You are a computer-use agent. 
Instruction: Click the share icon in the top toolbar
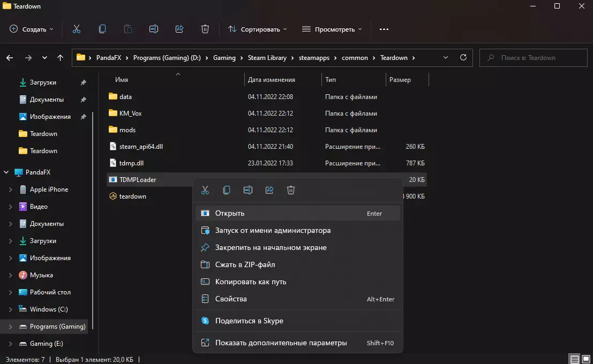click(x=179, y=29)
